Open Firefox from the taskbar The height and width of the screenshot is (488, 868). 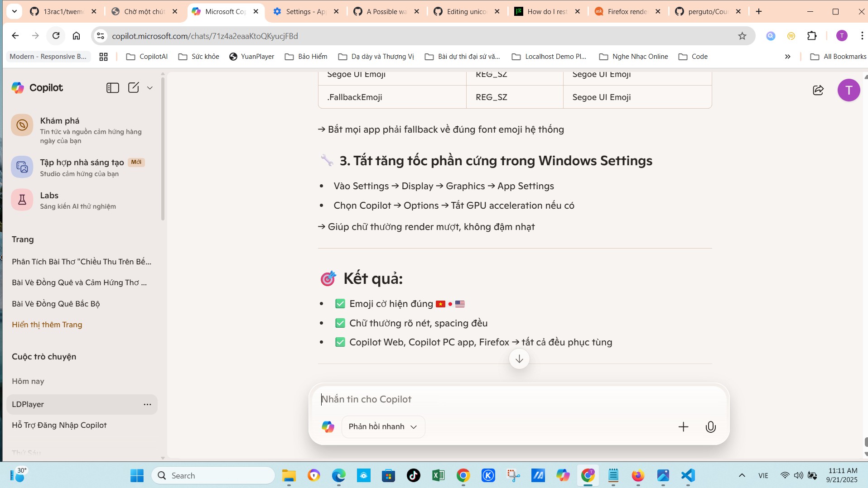[x=638, y=475]
